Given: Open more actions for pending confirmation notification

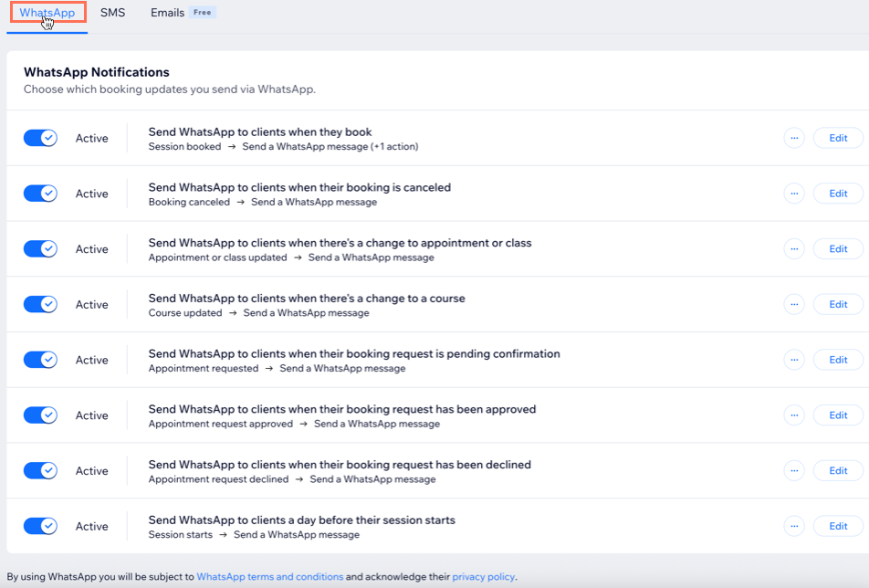Looking at the screenshot, I should pyautogui.click(x=794, y=360).
